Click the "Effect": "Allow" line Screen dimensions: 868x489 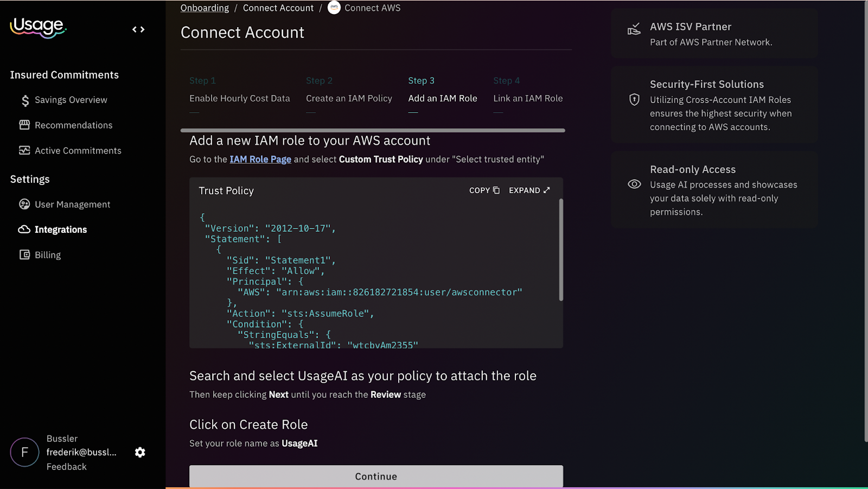click(275, 271)
